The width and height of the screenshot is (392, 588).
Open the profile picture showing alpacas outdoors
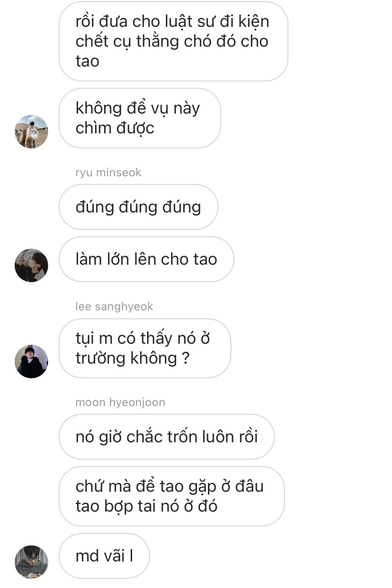31,131
